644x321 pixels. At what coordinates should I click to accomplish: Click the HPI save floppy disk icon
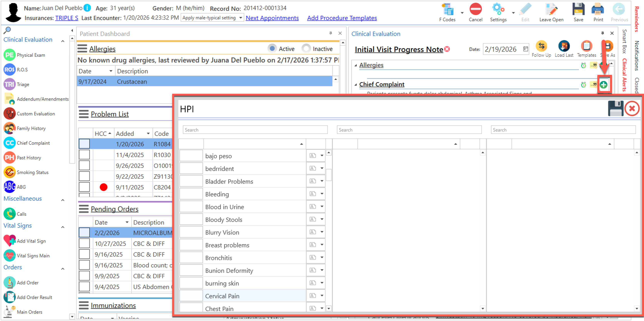click(x=615, y=108)
